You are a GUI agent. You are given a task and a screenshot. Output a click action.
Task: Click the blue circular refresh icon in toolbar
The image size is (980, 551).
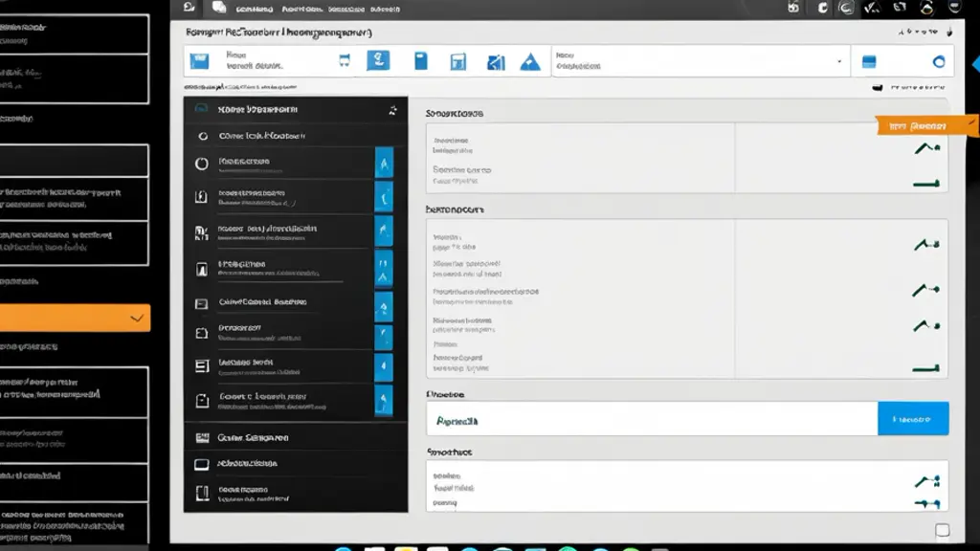[x=939, y=62]
